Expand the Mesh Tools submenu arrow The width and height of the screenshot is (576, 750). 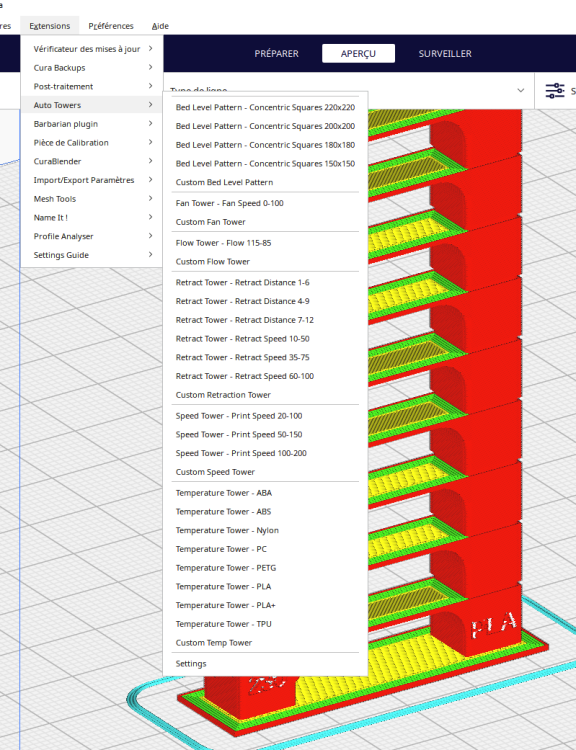[150, 199]
